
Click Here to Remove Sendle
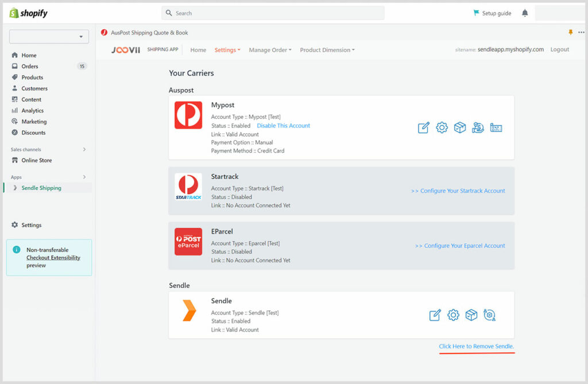tap(476, 346)
